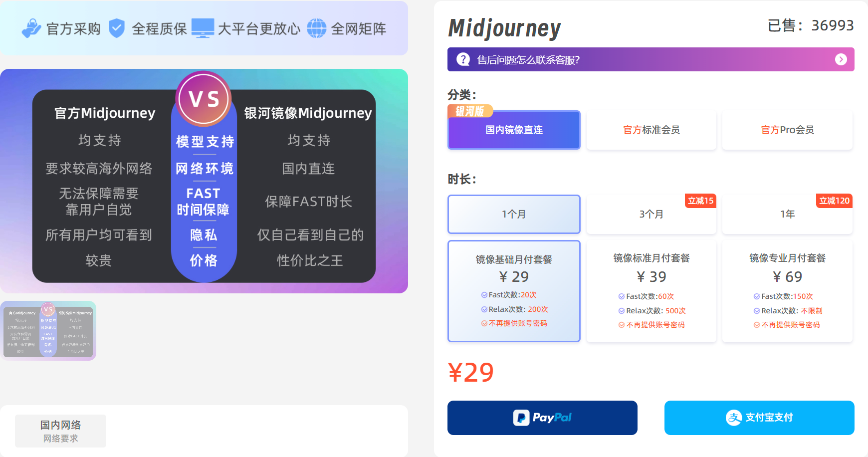This screenshot has width=868, height=457.
Task: Click the quality guarantee shield icon
Action: pyautogui.click(x=117, y=28)
